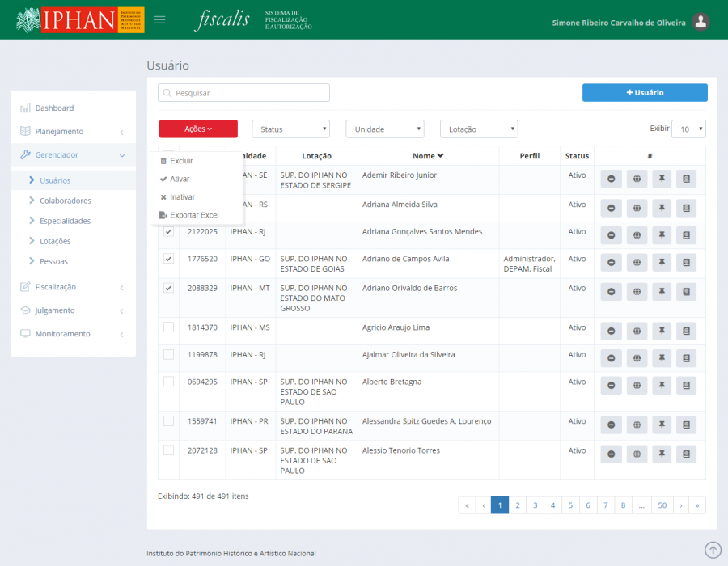Image resolution: width=728 pixels, height=566 pixels.
Task: Choose Exportar Excel from the actions menu
Action: coord(194,215)
